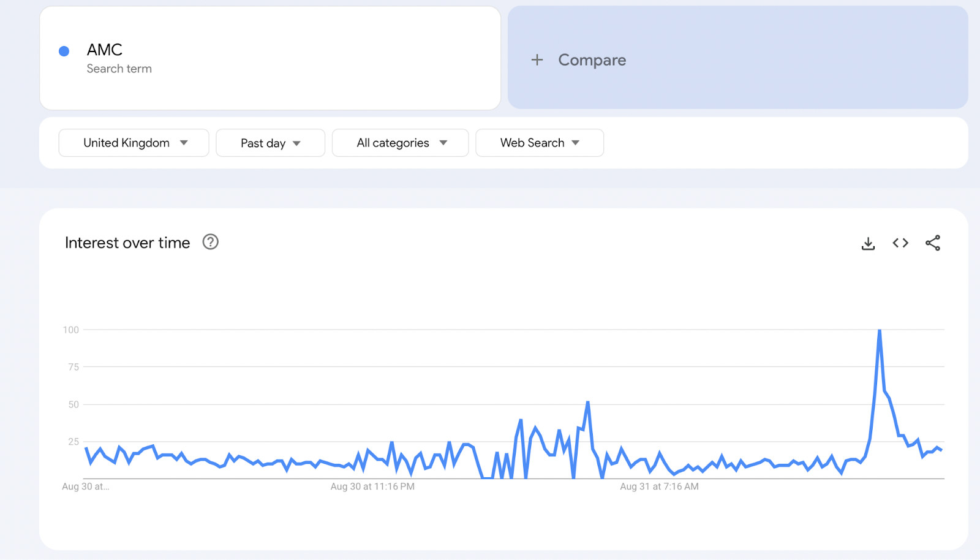Click the Interest over time heading
The height and width of the screenshot is (560, 980).
click(x=127, y=243)
